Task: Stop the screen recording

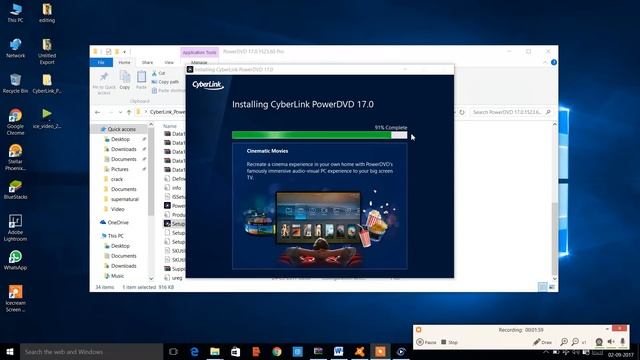Action: click(449, 342)
